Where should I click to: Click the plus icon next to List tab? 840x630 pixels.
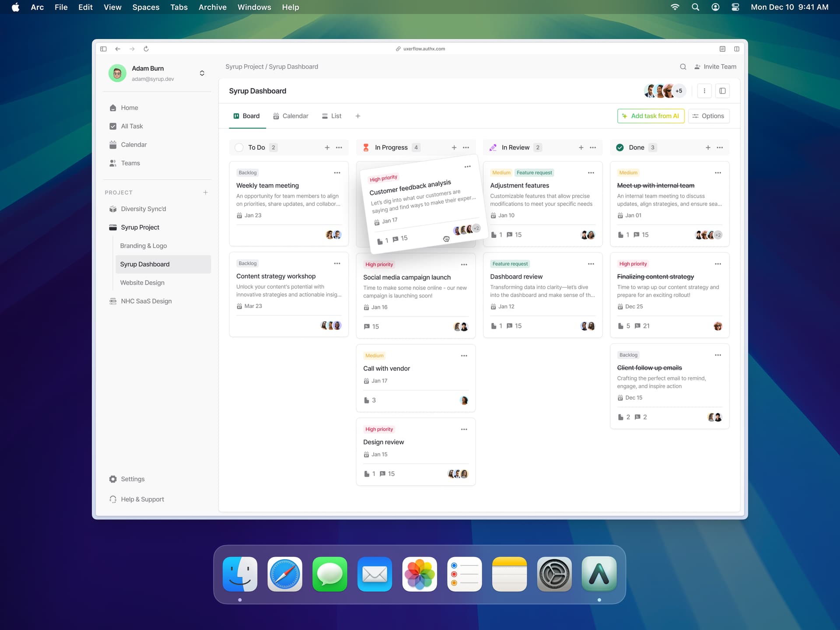pos(357,116)
